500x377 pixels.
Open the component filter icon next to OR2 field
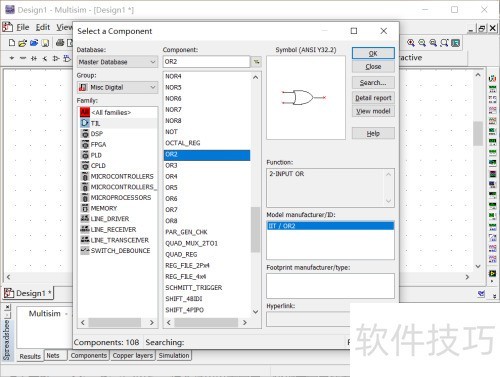coord(256,62)
